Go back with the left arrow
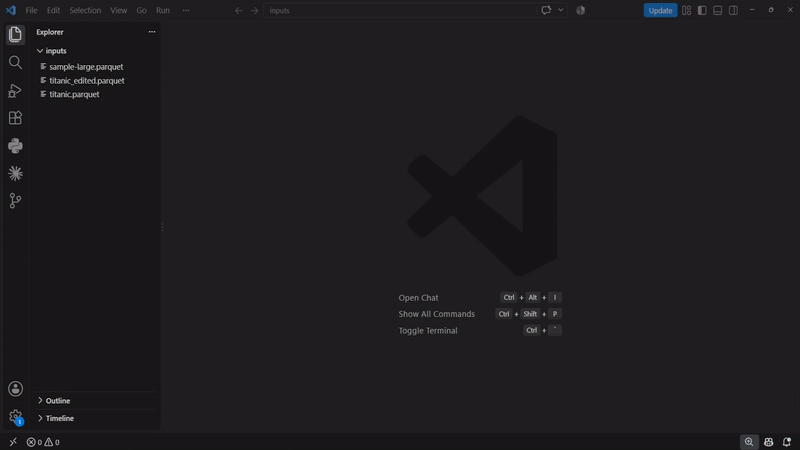Viewport: 800px width, 450px height. (238, 10)
